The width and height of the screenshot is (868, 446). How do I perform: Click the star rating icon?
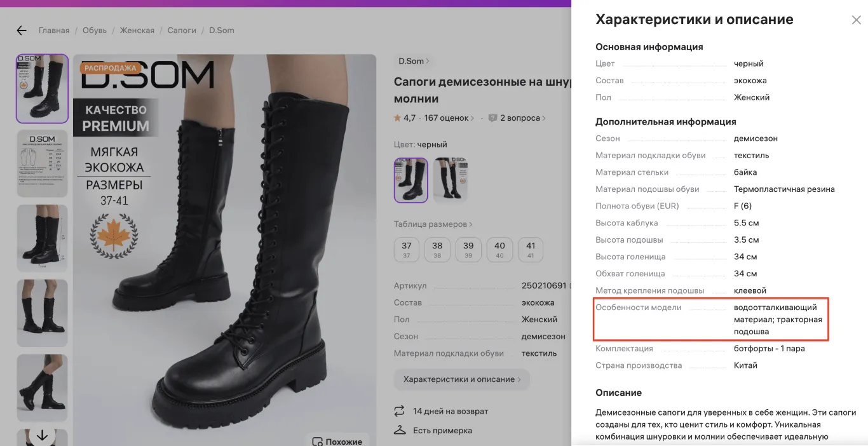pos(397,118)
